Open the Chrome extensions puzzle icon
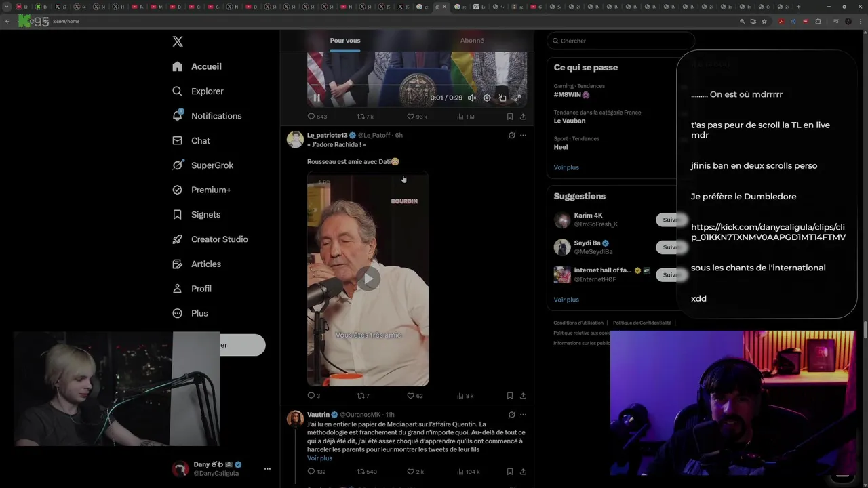 (818, 21)
